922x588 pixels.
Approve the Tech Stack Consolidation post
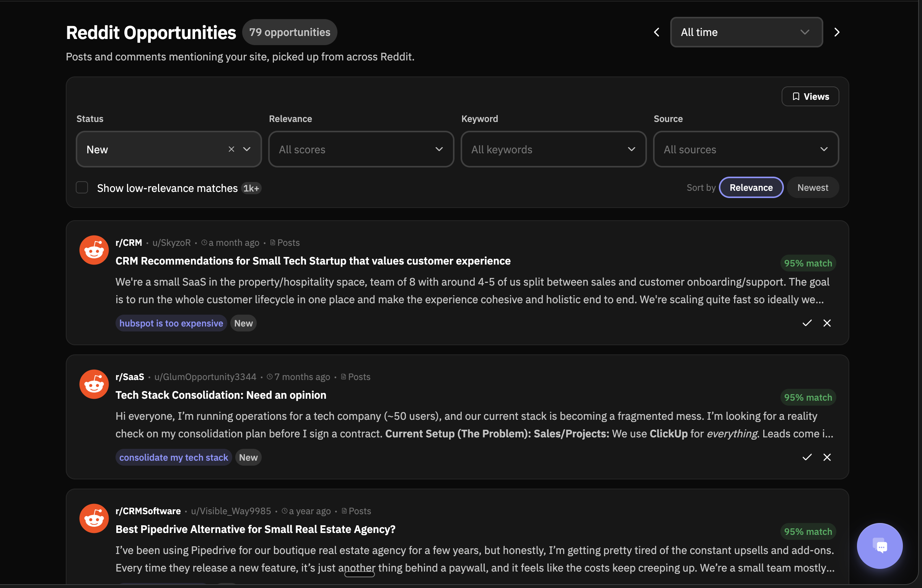point(807,457)
